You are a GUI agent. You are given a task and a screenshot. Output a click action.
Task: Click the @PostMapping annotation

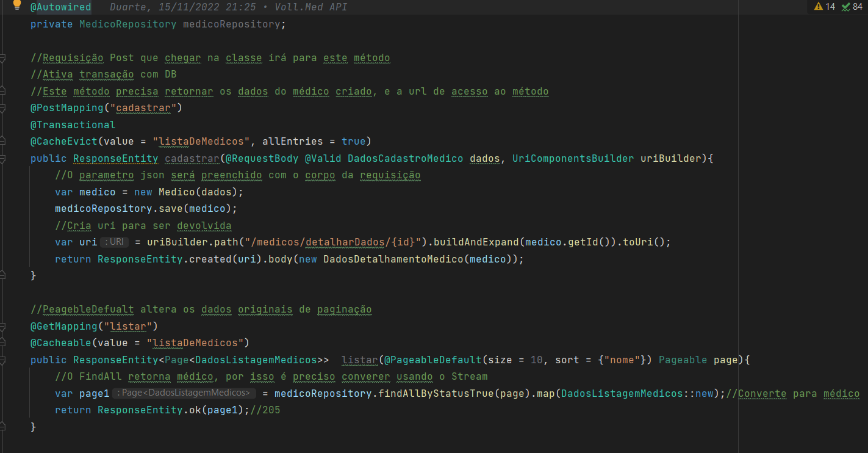point(67,108)
